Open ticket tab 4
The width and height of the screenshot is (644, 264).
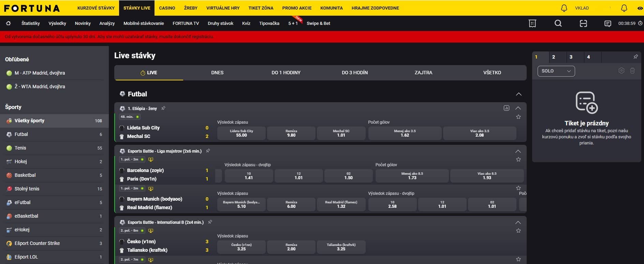tap(592, 57)
